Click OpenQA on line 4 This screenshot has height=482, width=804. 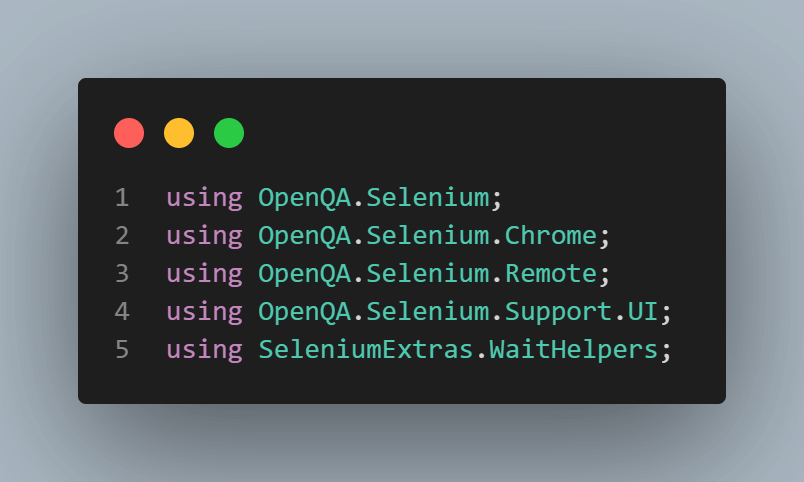[x=304, y=312]
